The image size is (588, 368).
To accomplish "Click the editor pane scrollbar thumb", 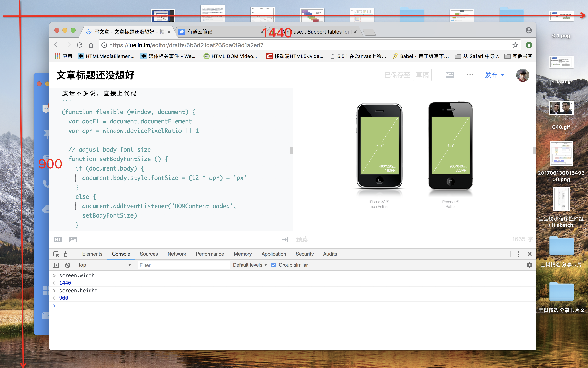I will tap(291, 150).
